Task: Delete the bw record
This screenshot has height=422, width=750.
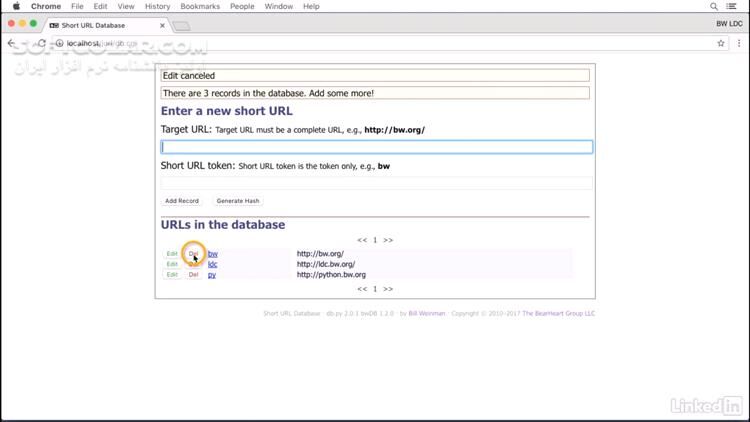Action: coord(194,254)
